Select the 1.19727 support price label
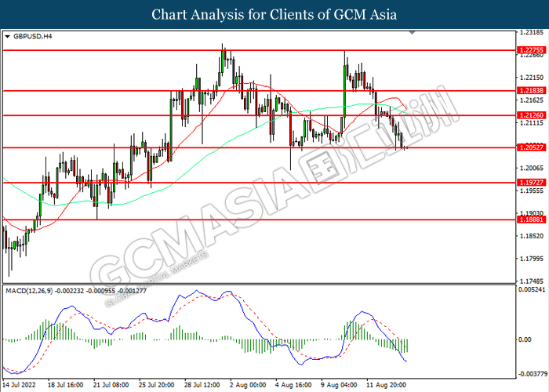Viewport: 549px width, 392px height. tap(532, 183)
